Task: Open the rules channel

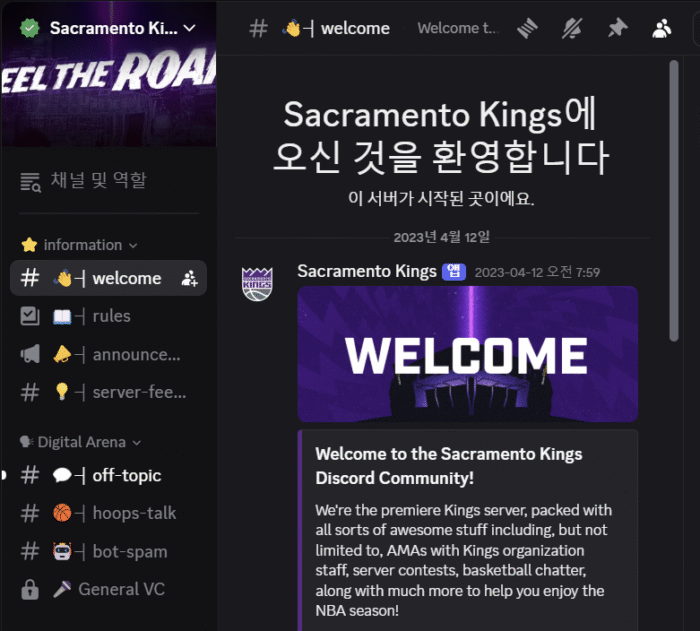Action: tap(108, 316)
